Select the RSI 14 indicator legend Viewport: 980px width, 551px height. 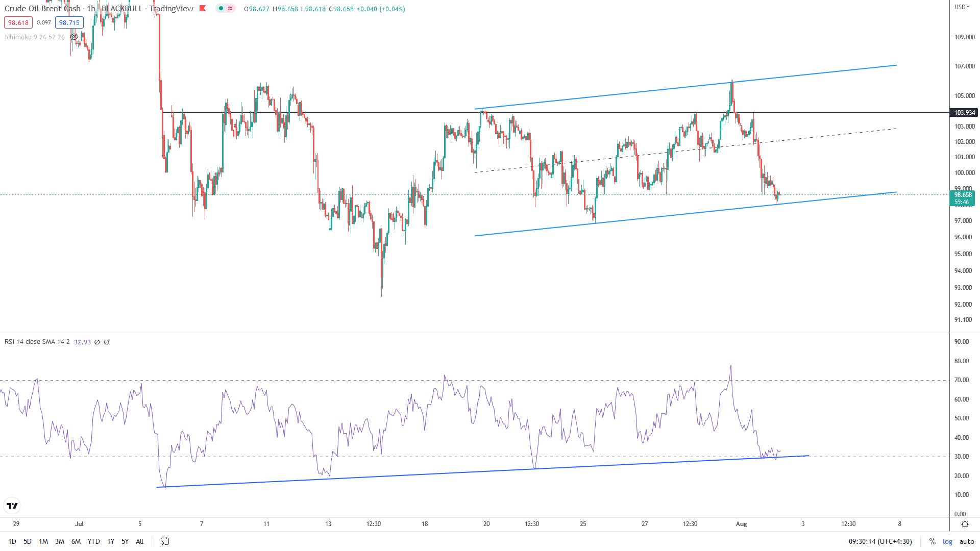click(x=37, y=342)
